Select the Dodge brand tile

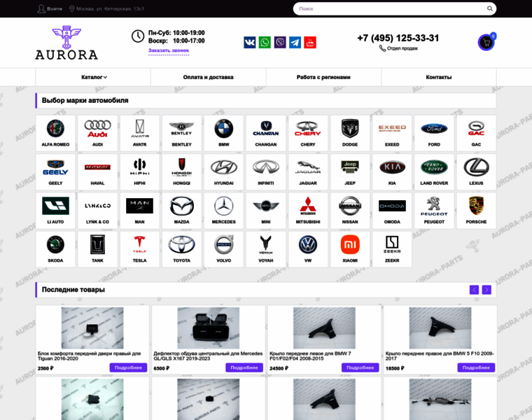point(350,133)
